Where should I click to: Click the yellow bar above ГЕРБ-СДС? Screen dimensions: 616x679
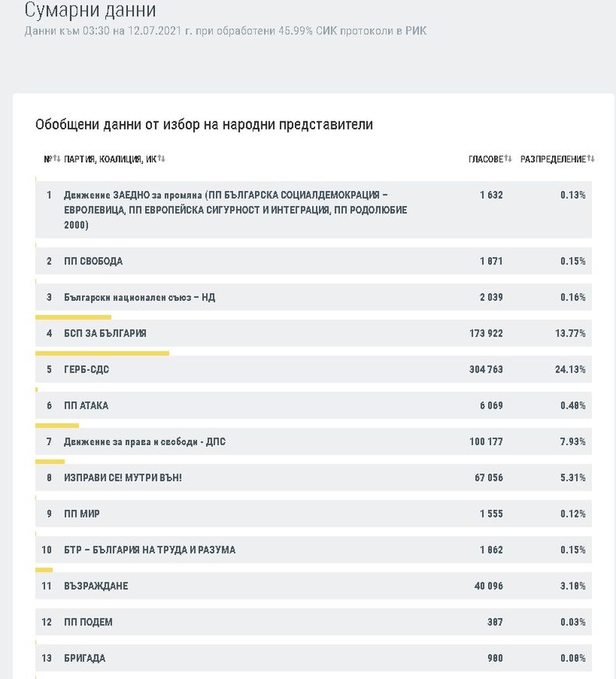point(102,353)
